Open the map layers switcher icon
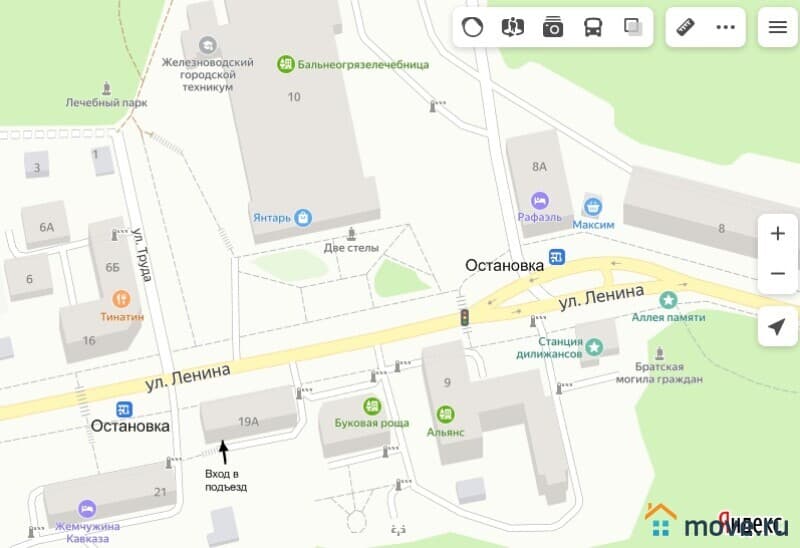800x548 pixels. point(633,27)
